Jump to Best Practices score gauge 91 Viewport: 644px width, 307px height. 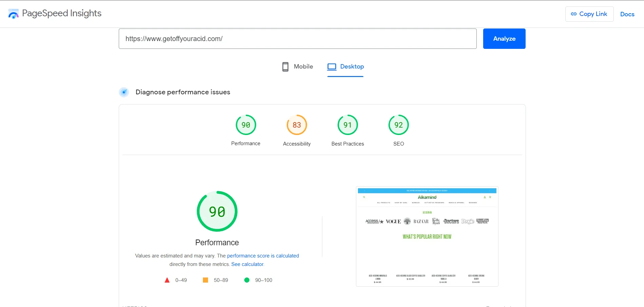coord(347,125)
